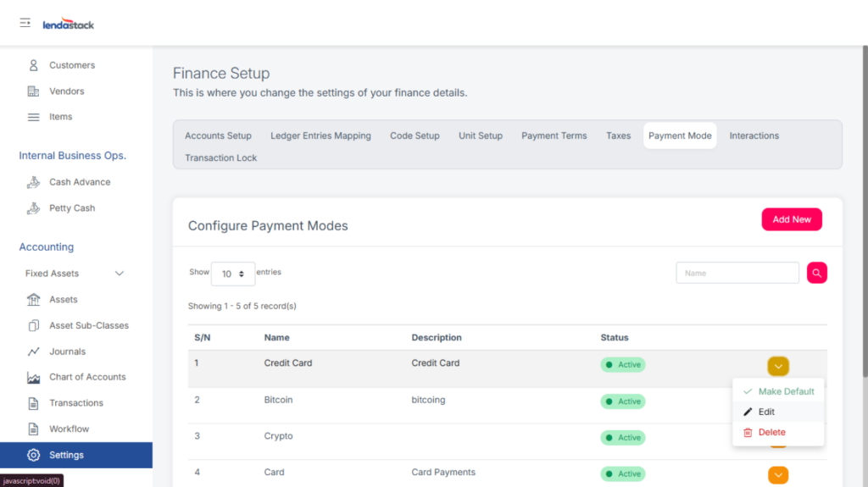Open the show entries count dropdown

click(232, 274)
